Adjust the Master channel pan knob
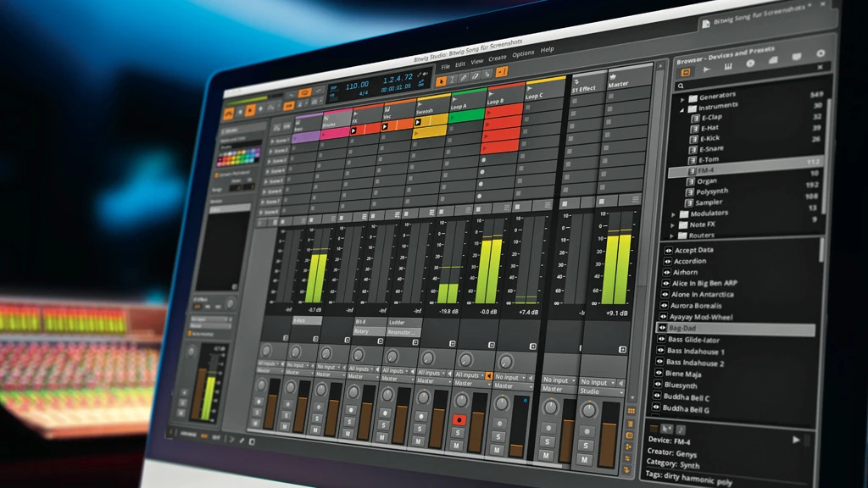868x488 pixels. 589,410
